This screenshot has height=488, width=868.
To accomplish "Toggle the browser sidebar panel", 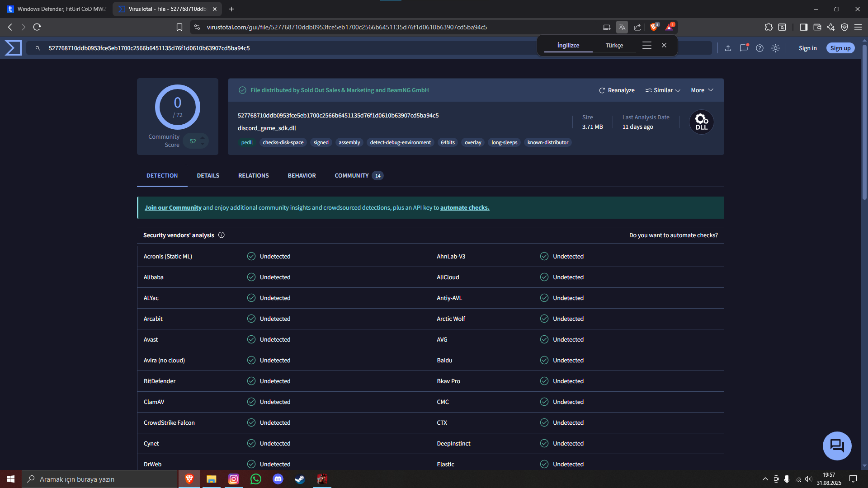I will (803, 27).
